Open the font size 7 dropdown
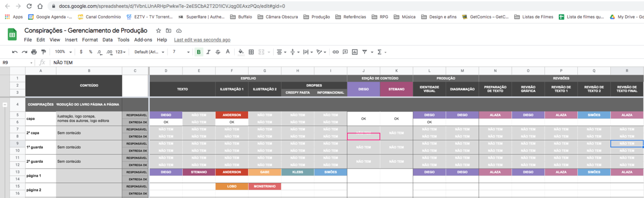644x198 pixels. coord(181,52)
